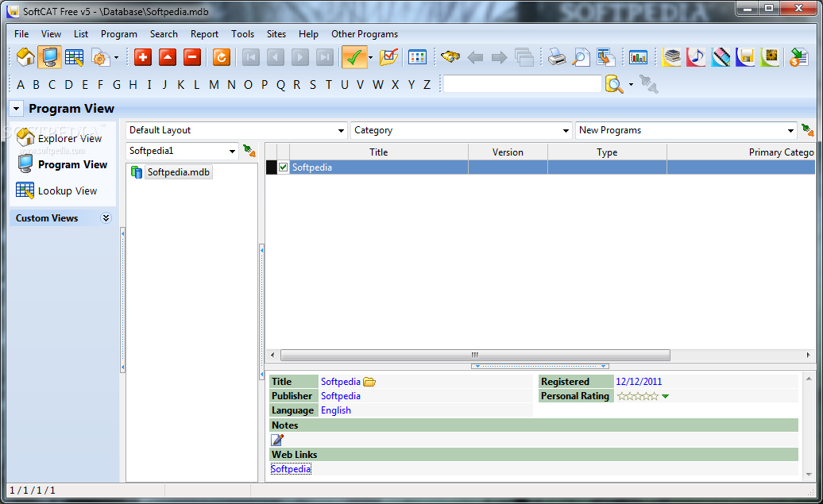Image resolution: width=823 pixels, height=504 pixels.
Task: Click the quick search input field
Action: (522, 84)
